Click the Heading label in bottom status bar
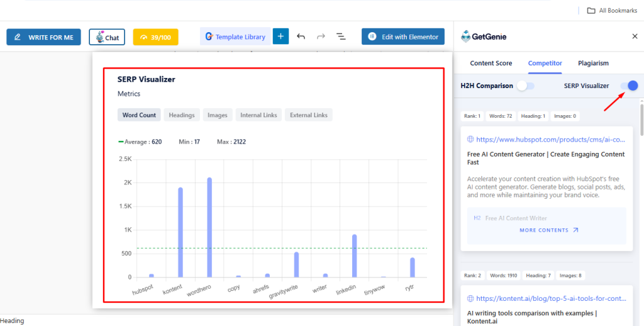The image size is (644, 326). coord(12,321)
